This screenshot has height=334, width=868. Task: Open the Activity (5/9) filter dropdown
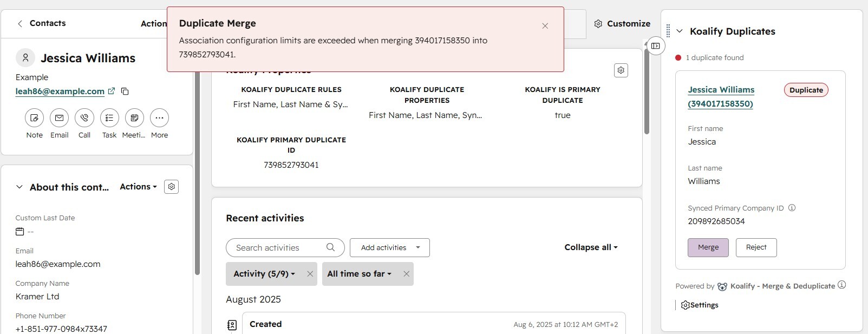[x=264, y=274]
